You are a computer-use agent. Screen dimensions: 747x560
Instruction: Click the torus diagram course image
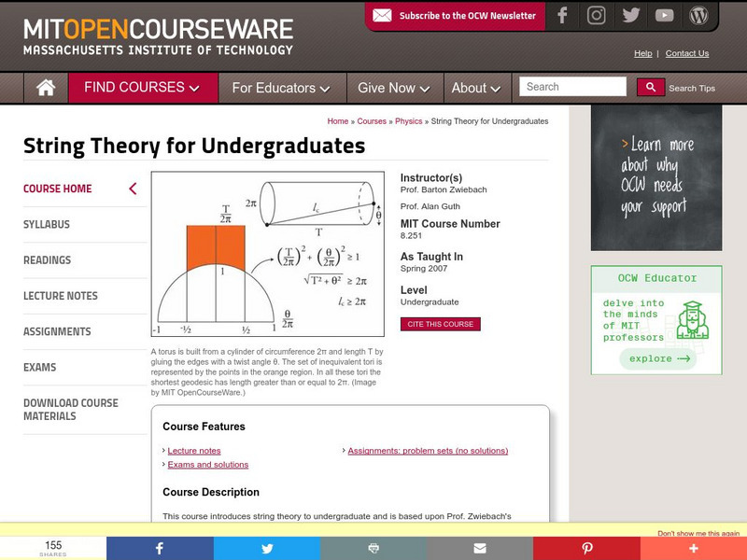(x=267, y=255)
